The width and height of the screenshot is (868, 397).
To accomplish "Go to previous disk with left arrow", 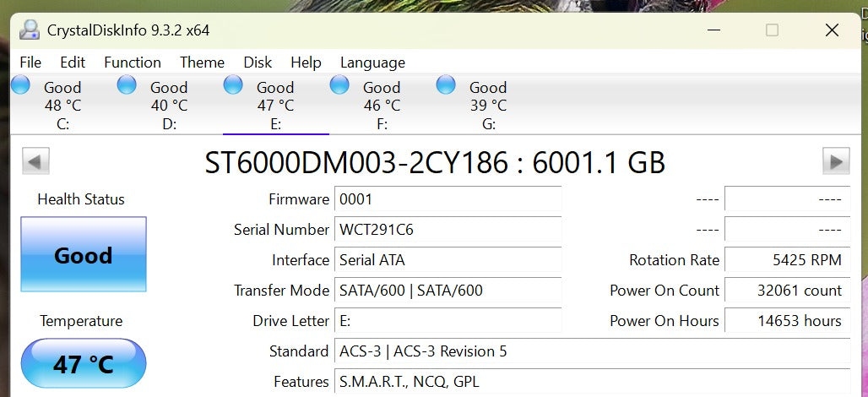I will pyautogui.click(x=35, y=161).
